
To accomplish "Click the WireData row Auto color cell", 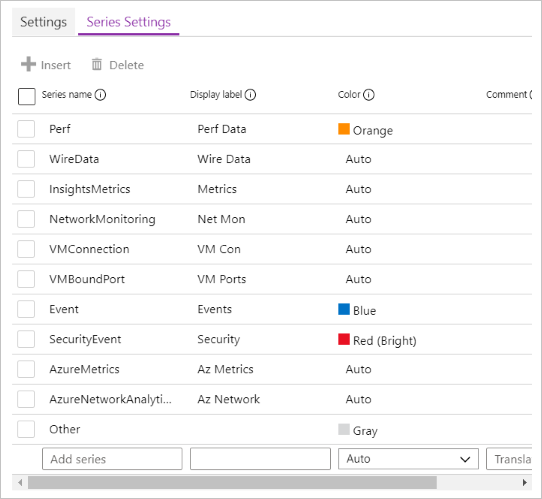I will click(x=358, y=159).
